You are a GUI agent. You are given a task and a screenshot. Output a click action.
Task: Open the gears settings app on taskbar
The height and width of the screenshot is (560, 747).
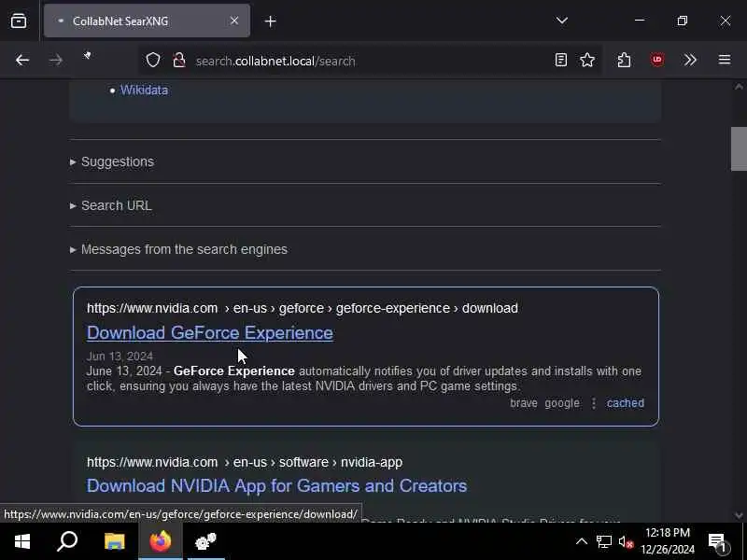(x=205, y=541)
